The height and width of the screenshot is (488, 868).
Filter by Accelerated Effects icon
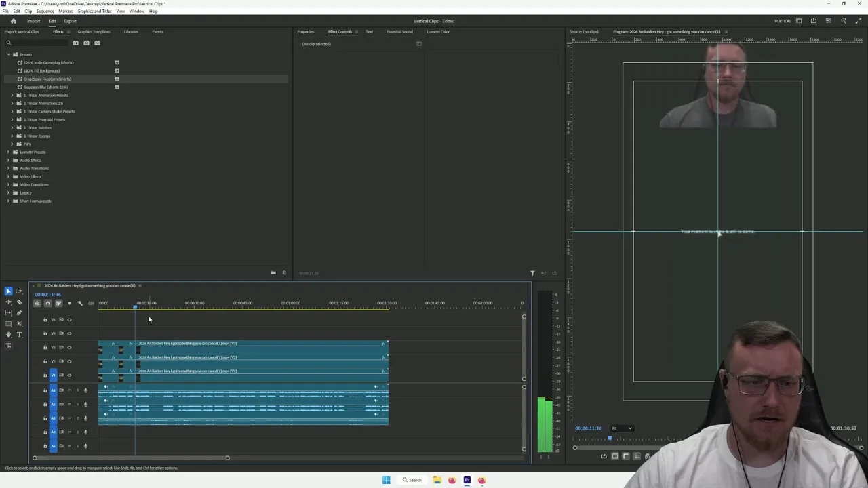pyautogui.click(x=75, y=43)
